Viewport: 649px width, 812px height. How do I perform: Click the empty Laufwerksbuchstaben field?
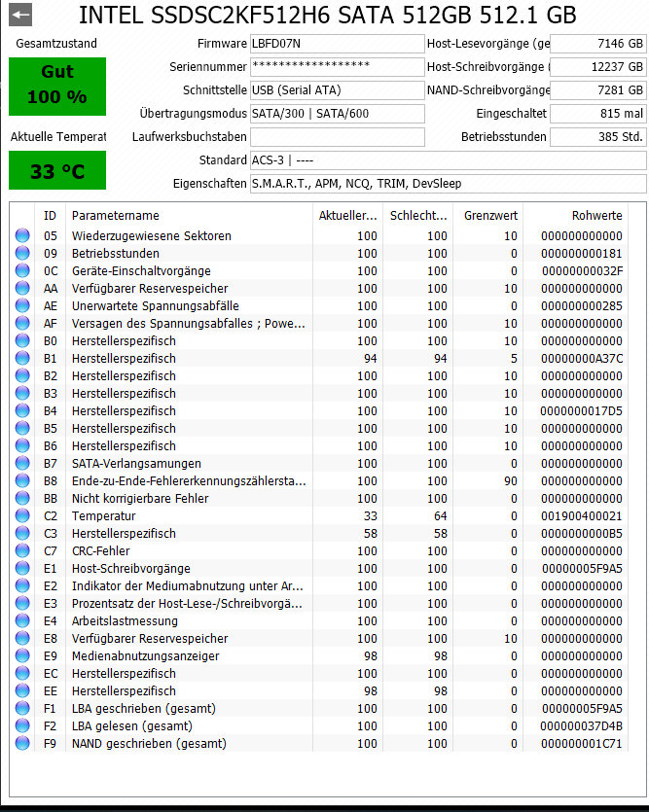338,137
